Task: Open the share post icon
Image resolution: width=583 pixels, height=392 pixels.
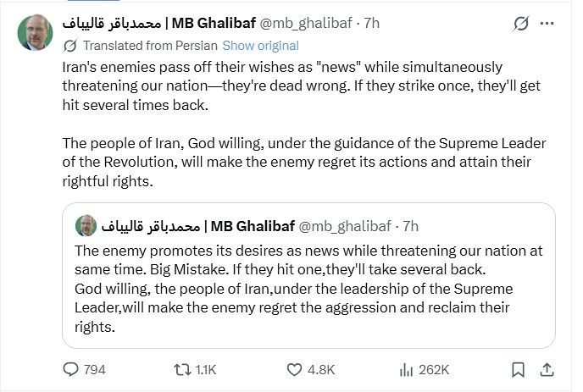Action: pos(547,369)
